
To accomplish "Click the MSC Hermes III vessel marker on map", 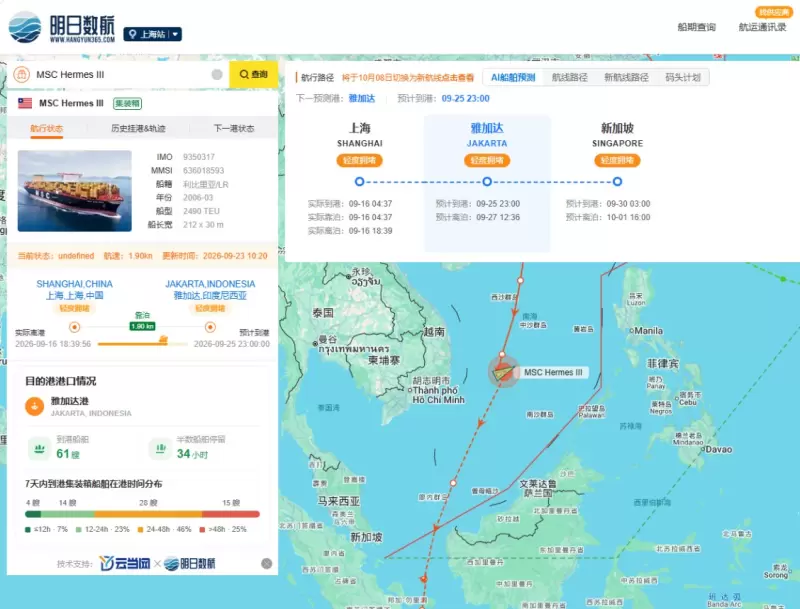I will [504, 372].
